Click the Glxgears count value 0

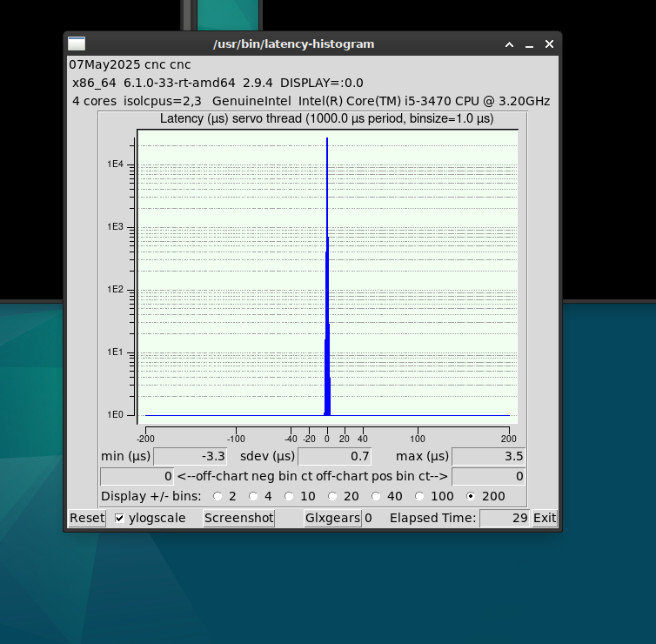(368, 518)
